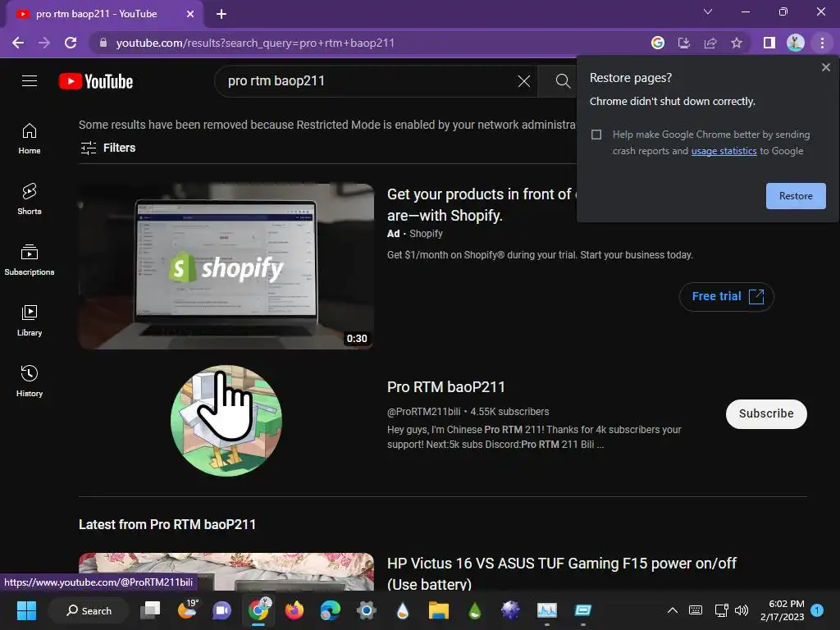Image resolution: width=840 pixels, height=630 pixels.
Task: Open the weather widget showing 19°
Action: click(x=187, y=610)
